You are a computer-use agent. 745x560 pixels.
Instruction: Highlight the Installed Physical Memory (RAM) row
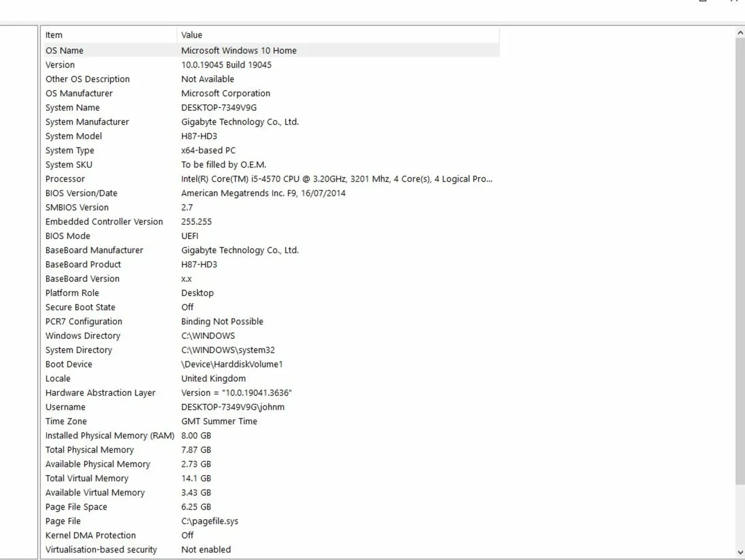point(110,436)
